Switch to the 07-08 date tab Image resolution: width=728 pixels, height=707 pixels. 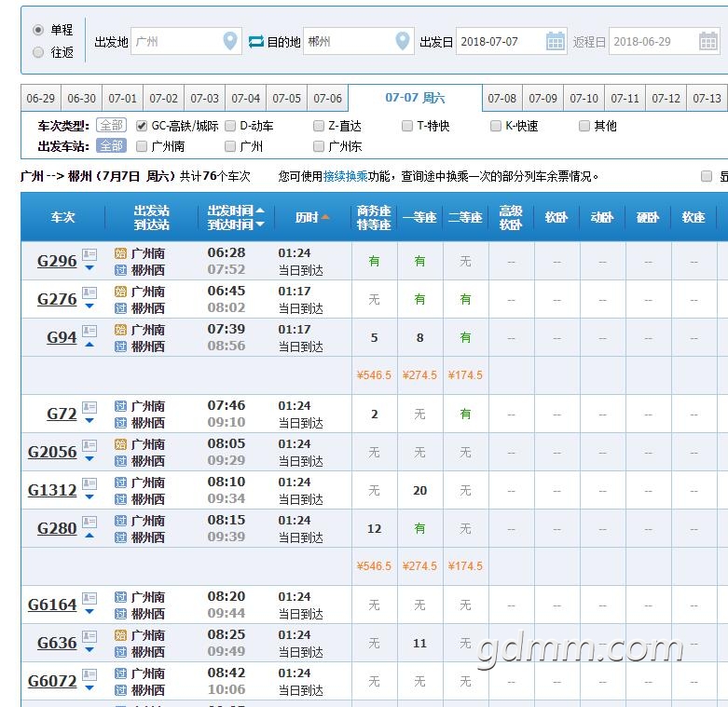501,99
